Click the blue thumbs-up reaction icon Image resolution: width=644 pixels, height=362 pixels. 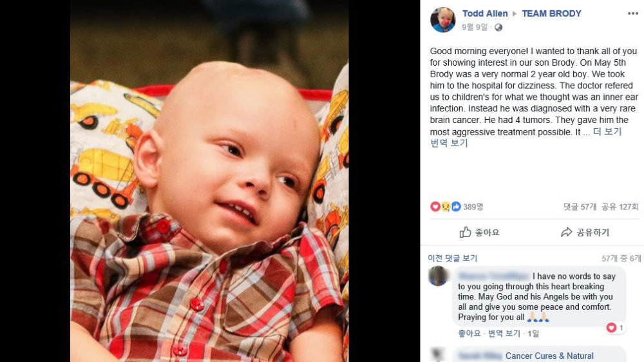pos(456,207)
